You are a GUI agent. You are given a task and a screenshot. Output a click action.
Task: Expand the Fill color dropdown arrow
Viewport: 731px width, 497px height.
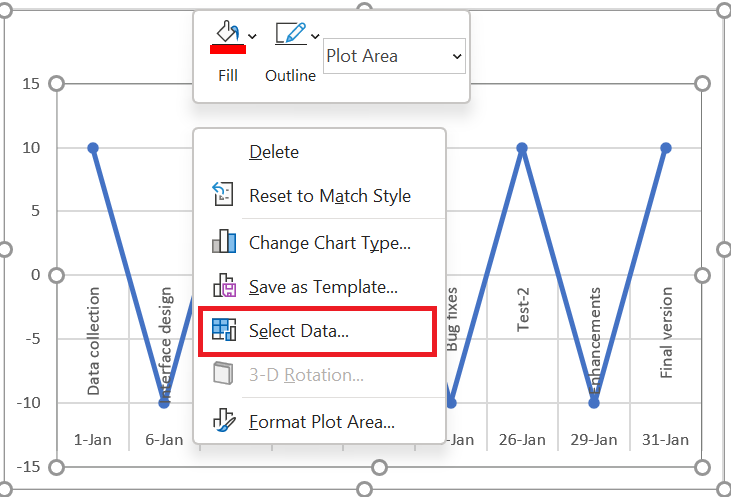252,36
